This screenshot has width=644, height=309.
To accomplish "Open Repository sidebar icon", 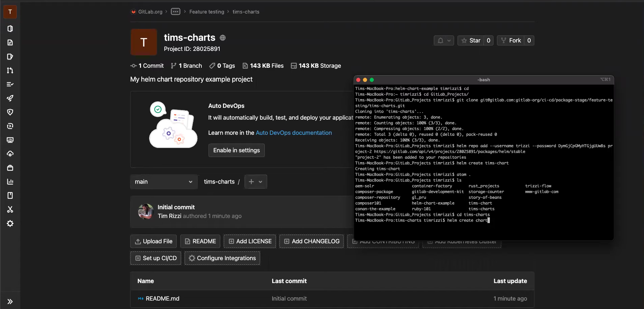I will (x=10, y=42).
